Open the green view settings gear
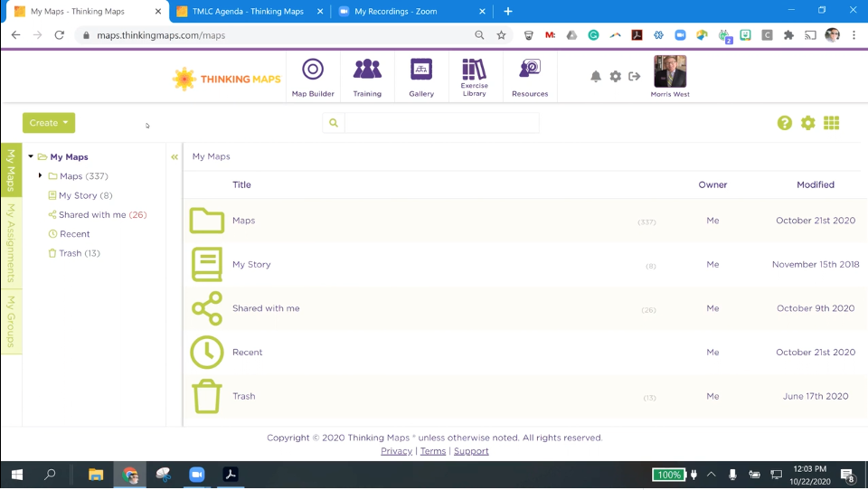The height and width of the screenshot is (490, 868). (807, 123)
